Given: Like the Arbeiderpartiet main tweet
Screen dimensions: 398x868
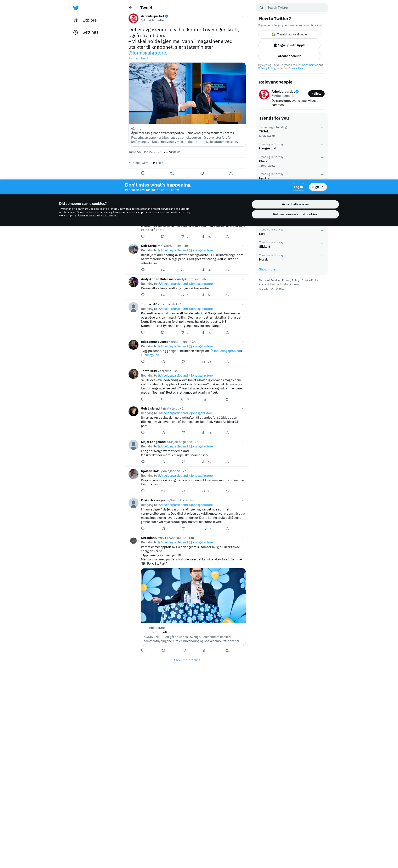Looking at the screenshot, I should coord(201,173).
